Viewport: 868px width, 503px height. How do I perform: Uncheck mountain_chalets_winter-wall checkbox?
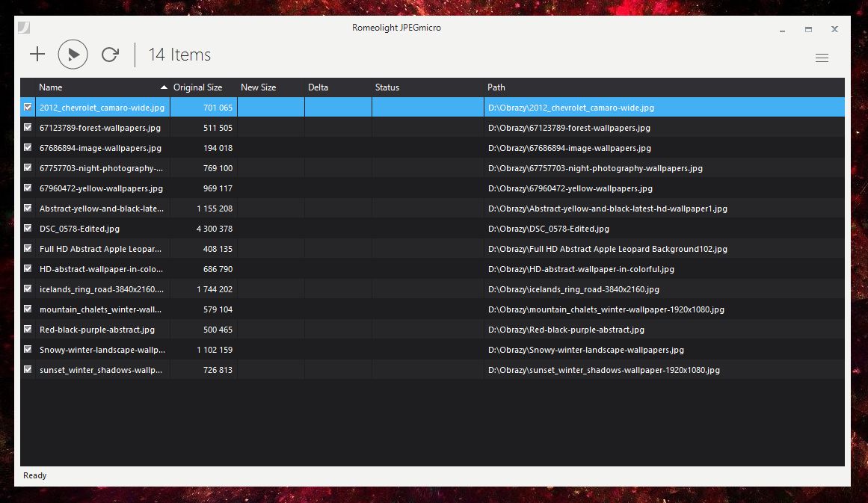[x=28, y=309]
